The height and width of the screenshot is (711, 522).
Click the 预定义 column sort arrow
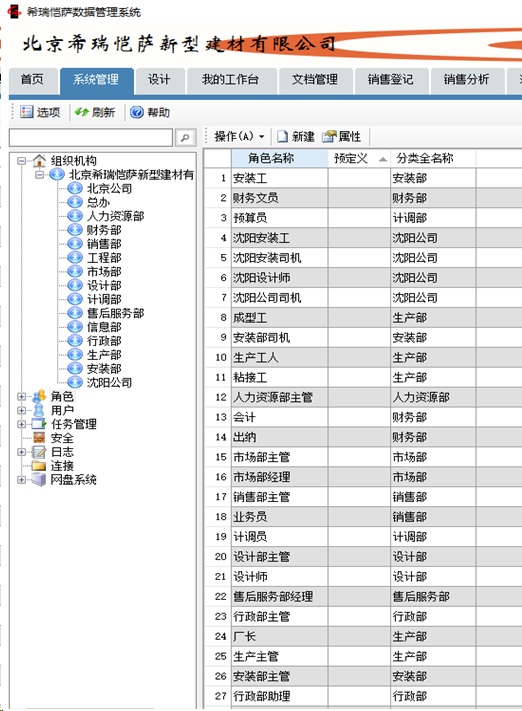383,159
